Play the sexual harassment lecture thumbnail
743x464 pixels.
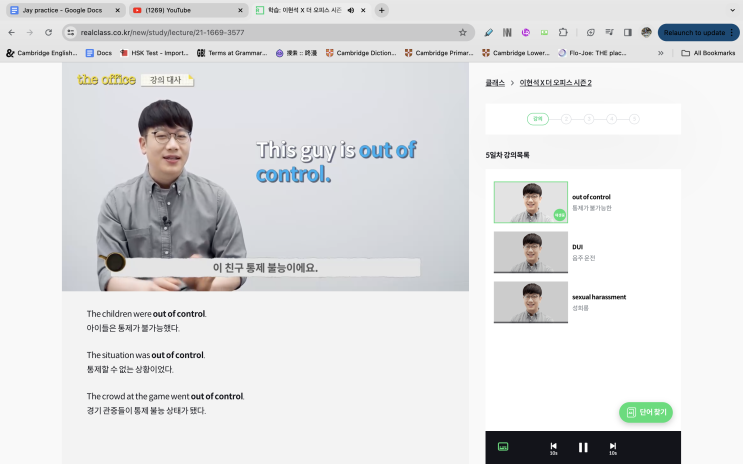531,302
